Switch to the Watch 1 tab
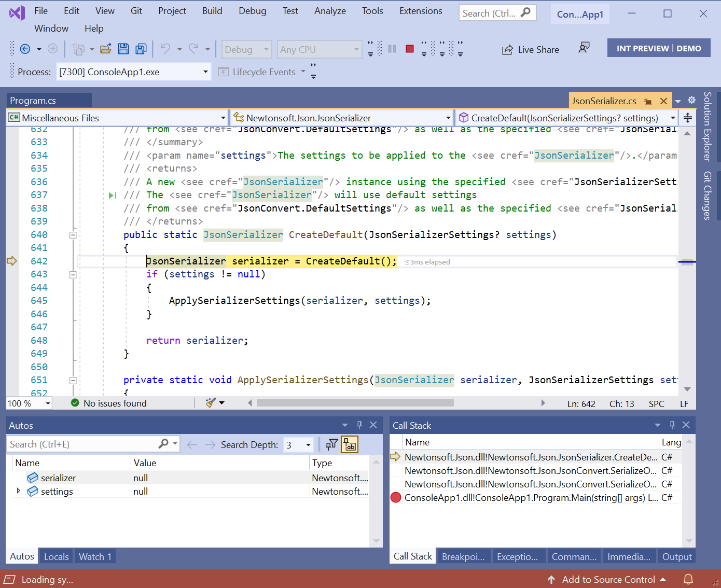Screen dimensions: 721x588 click(x=95, y=556)
